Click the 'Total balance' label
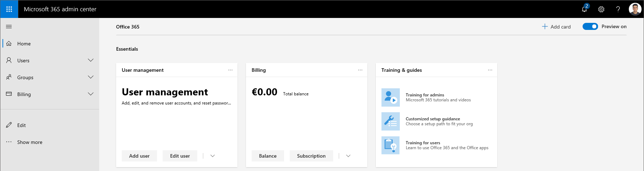This screenshot has width=644, height=171. pyautogui.click(x=296, y=94)
